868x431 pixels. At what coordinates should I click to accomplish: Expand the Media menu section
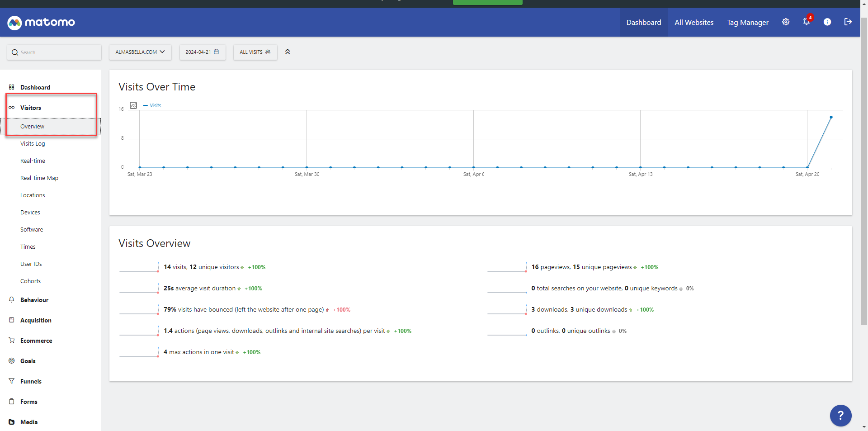point(29,422)
